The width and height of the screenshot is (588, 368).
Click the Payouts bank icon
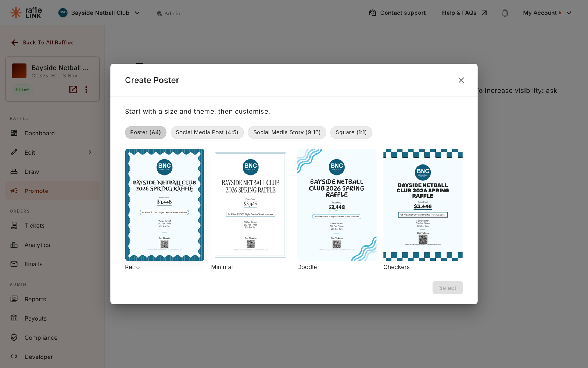[14, 318]
